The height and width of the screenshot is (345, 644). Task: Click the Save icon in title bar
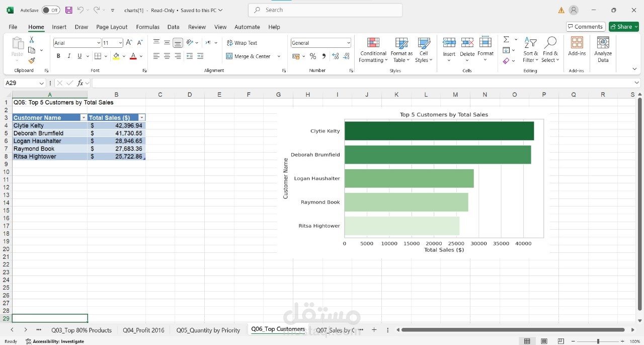tap(69, 10)
